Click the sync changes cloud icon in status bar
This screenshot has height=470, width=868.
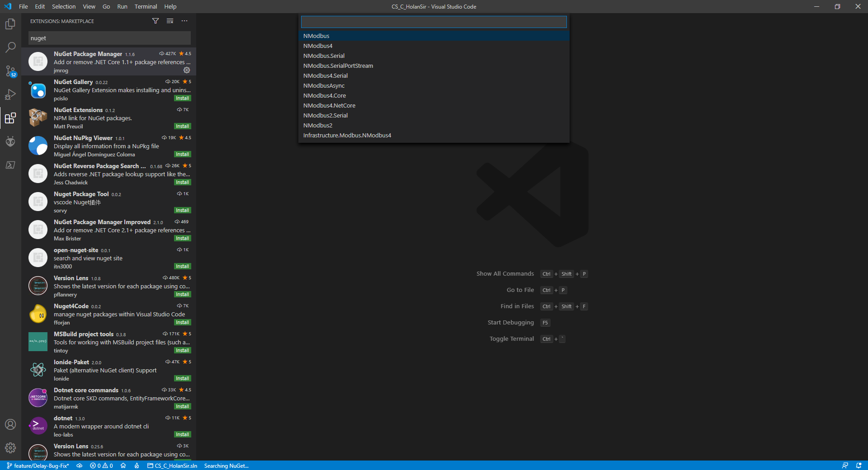[x=80, y=466]
